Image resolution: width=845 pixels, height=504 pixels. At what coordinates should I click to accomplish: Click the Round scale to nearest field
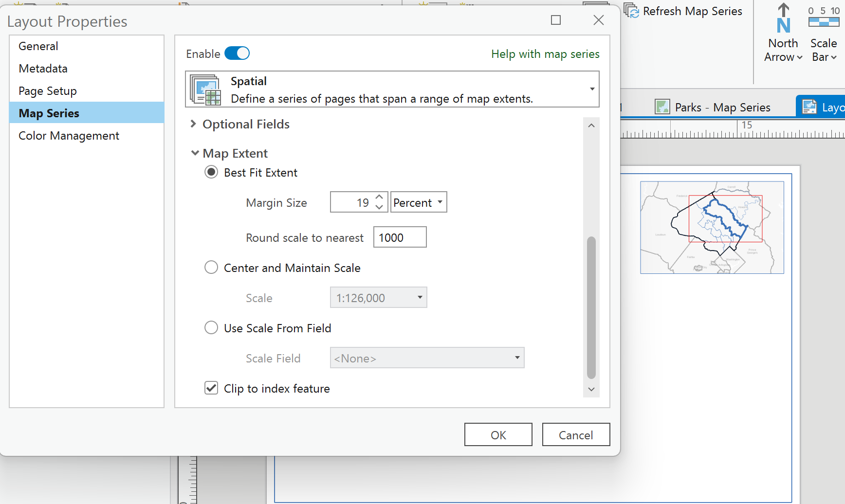point(400,237)
